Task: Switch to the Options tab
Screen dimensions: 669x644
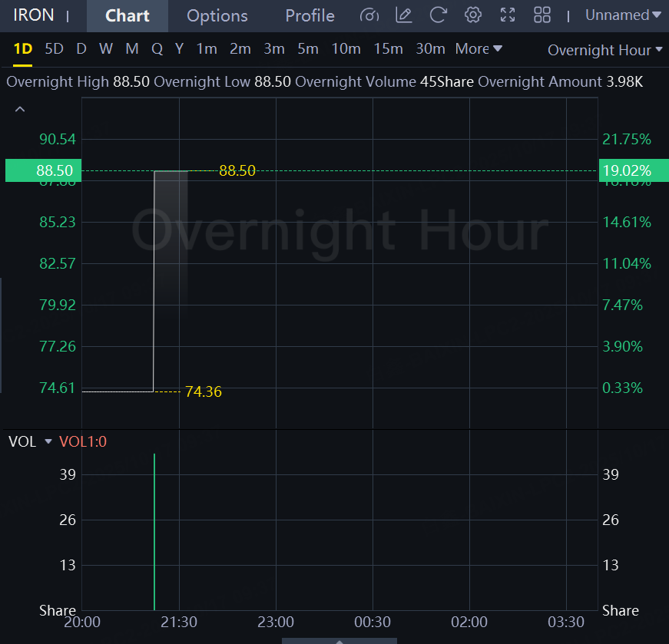Action: pos(217,16)
